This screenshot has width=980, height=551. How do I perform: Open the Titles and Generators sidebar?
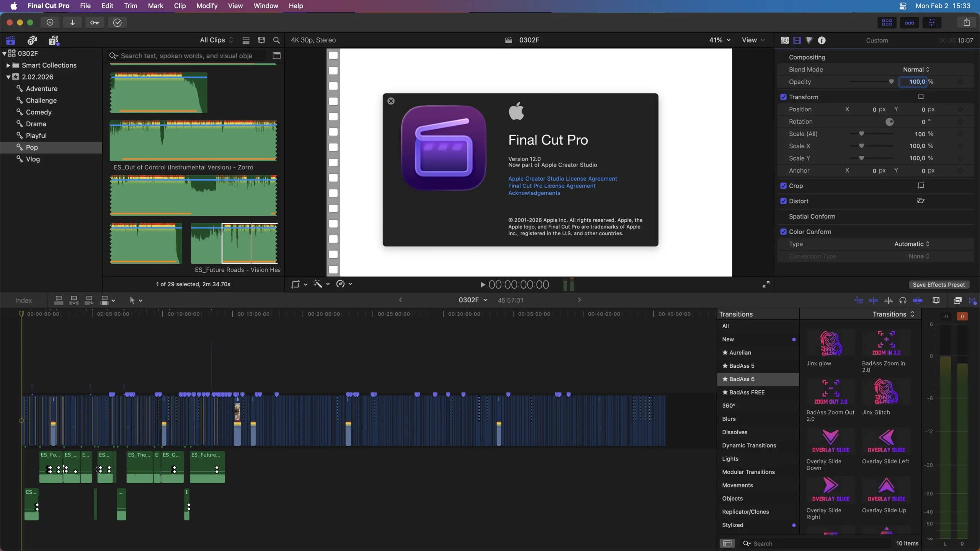[54, 40]
